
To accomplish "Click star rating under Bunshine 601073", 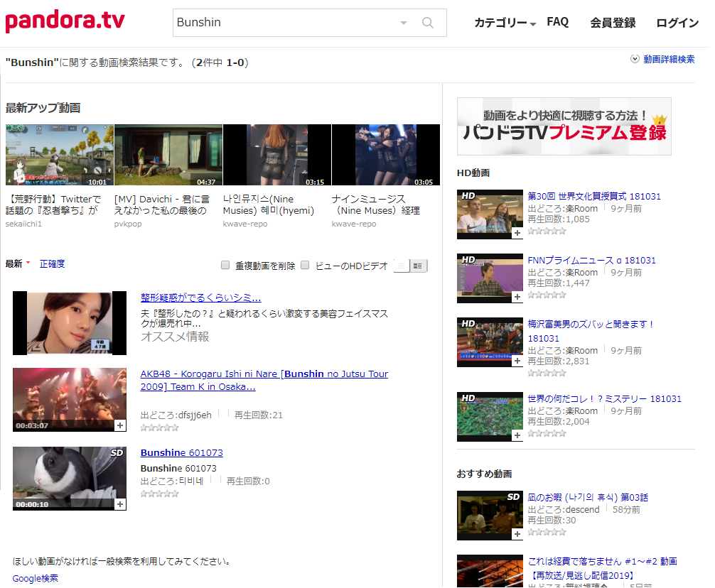I will coord(160,494).
